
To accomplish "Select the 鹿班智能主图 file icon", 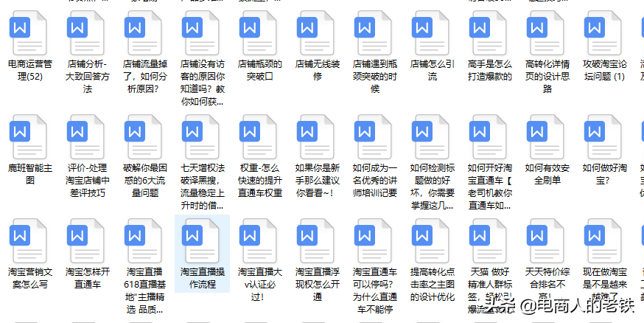I will pyautogui.click(x=29, y=136).
